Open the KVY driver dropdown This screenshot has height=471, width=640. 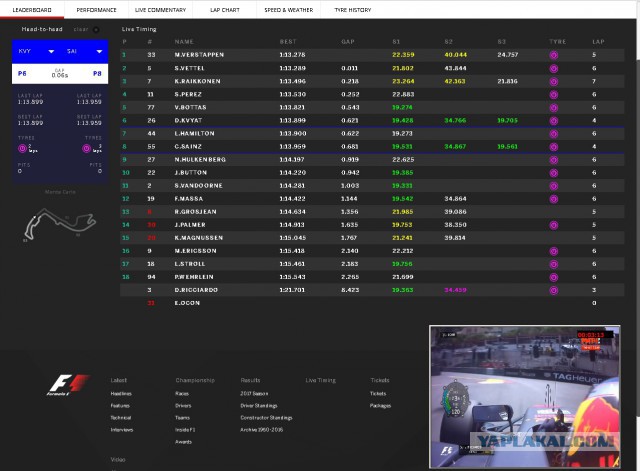tap(36, 51)
